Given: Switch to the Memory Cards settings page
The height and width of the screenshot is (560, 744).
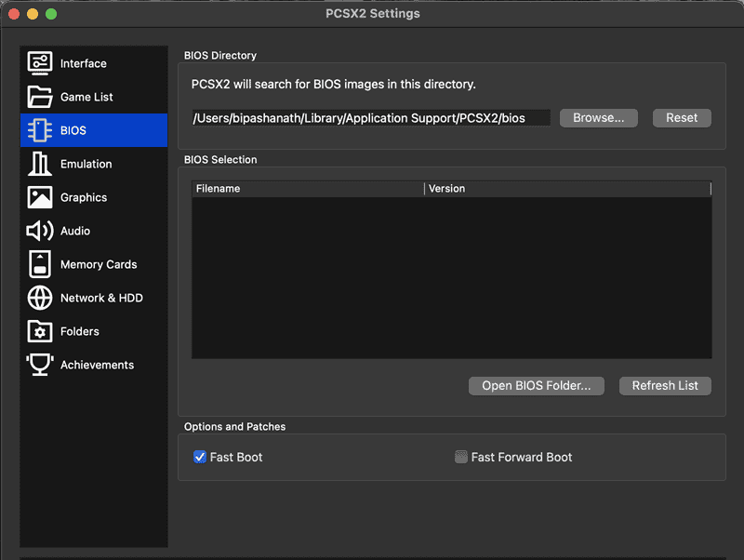Looking at the screenshot, I should coord(98,264).
